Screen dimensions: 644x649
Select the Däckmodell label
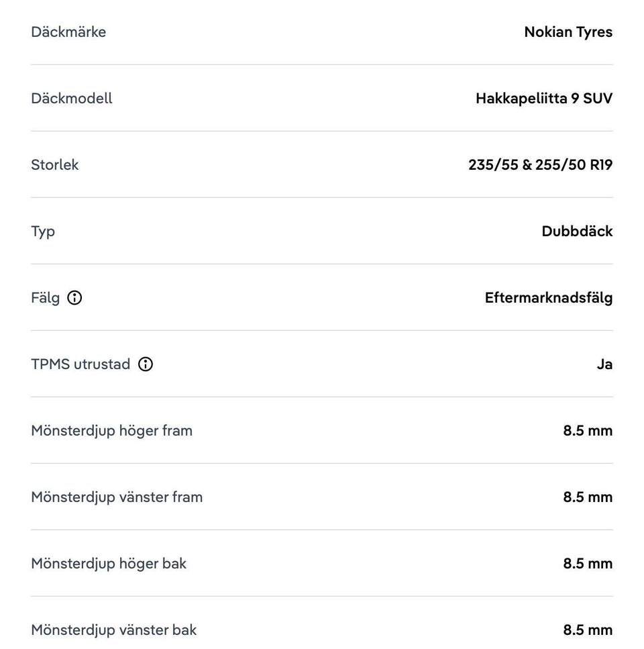[72, 98]
